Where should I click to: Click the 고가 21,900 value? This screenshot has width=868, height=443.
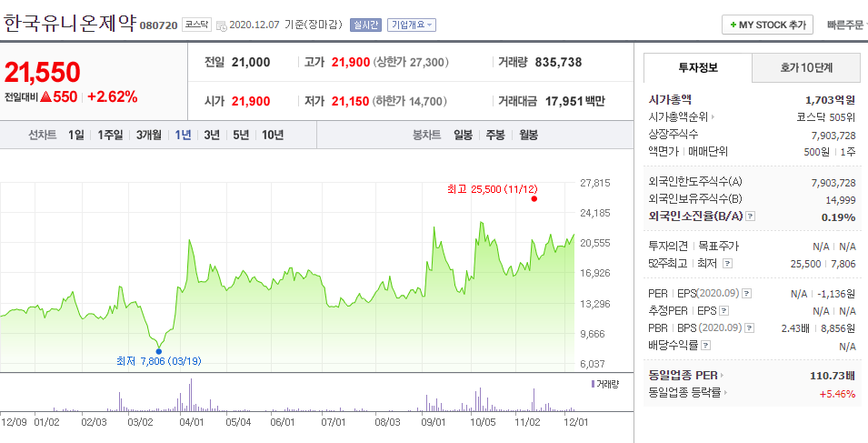click(351, 62)
